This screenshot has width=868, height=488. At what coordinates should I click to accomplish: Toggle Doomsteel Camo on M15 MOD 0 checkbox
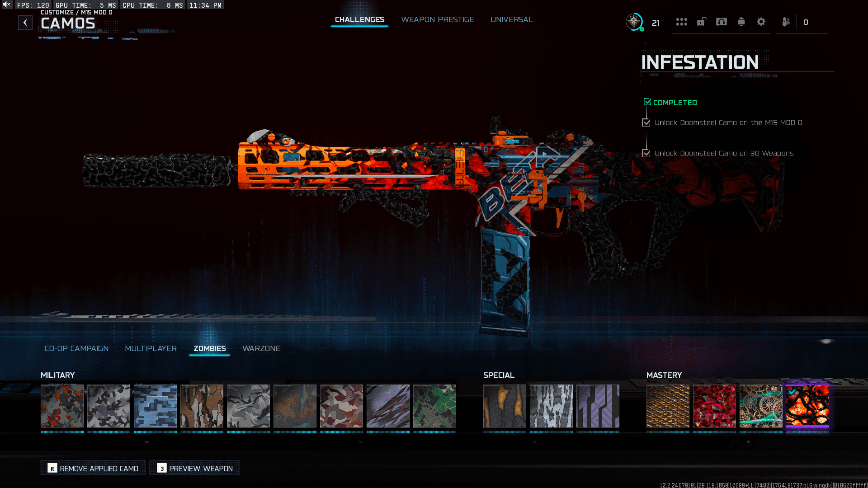click(646, 122)
